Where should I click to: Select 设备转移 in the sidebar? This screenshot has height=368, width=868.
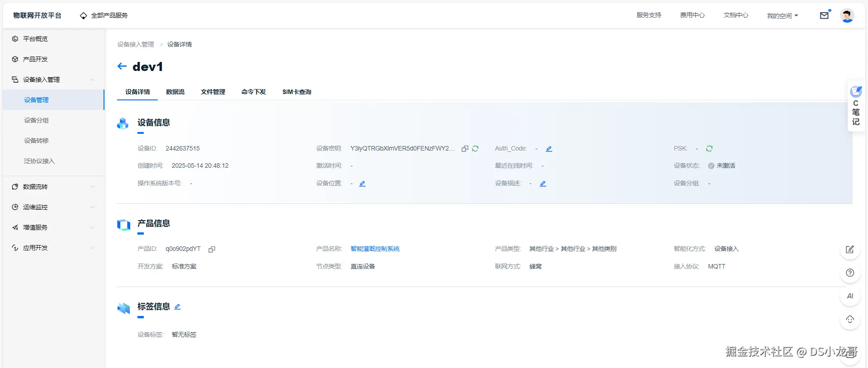tap(53, 141)
